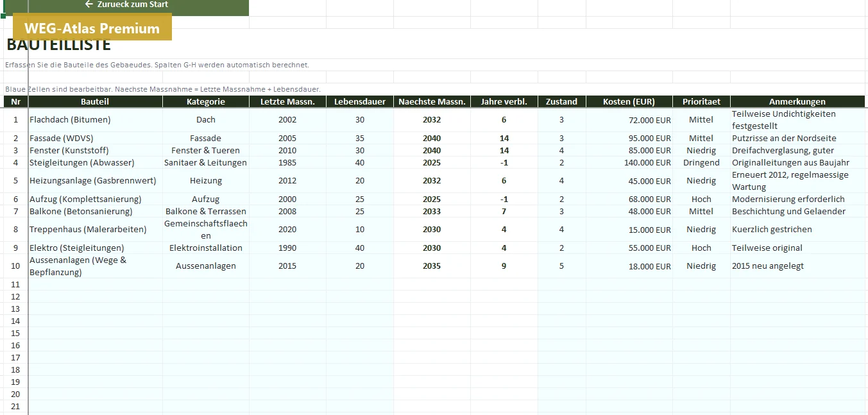Click the Gemeinschaftsflaechen category cell
The image size is (868, 415).
(x=206, y=230)
